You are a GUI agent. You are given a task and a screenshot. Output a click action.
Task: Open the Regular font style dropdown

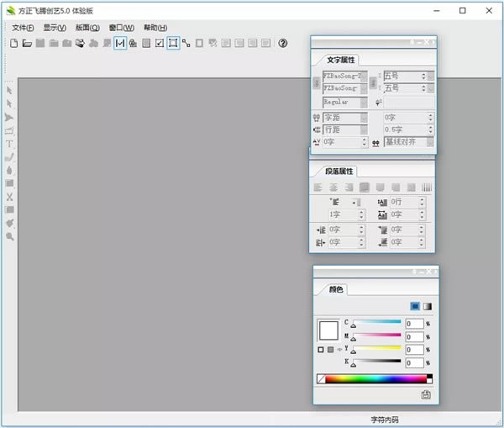[363, 102]
